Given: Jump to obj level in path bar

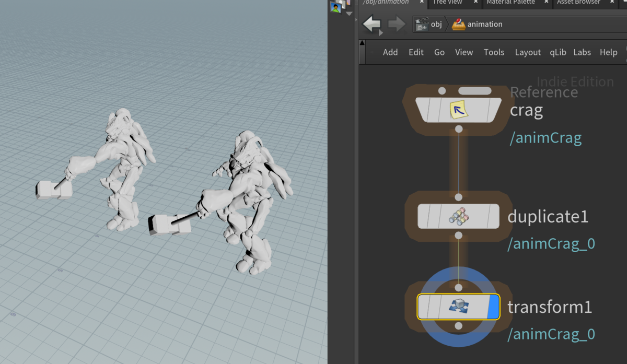Looking at the screenshot, I should [428, 24].
